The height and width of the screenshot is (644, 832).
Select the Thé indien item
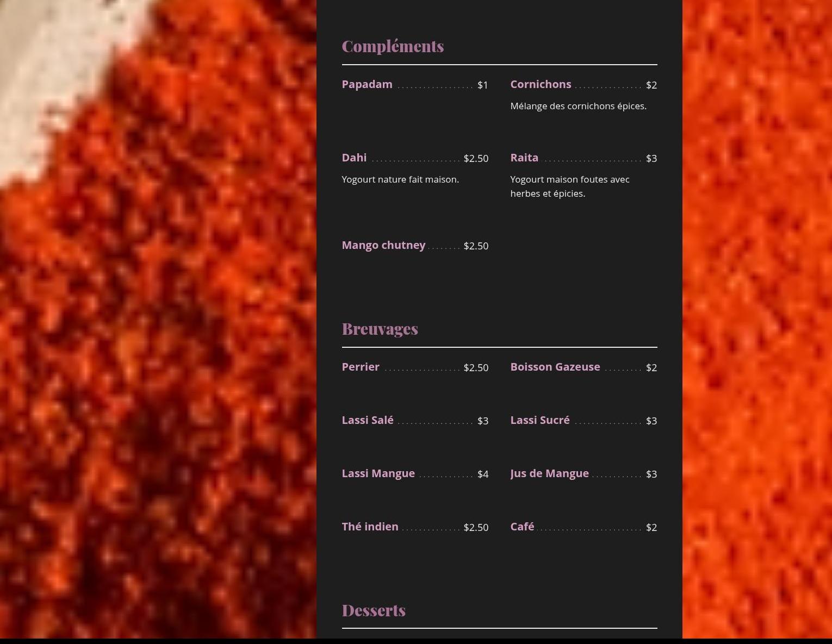coord(370,527)
